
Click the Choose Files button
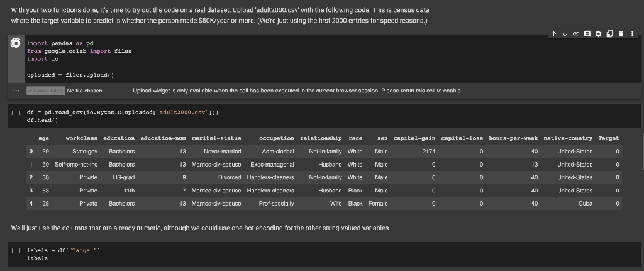pyautogui.click(x=45, y=91)
